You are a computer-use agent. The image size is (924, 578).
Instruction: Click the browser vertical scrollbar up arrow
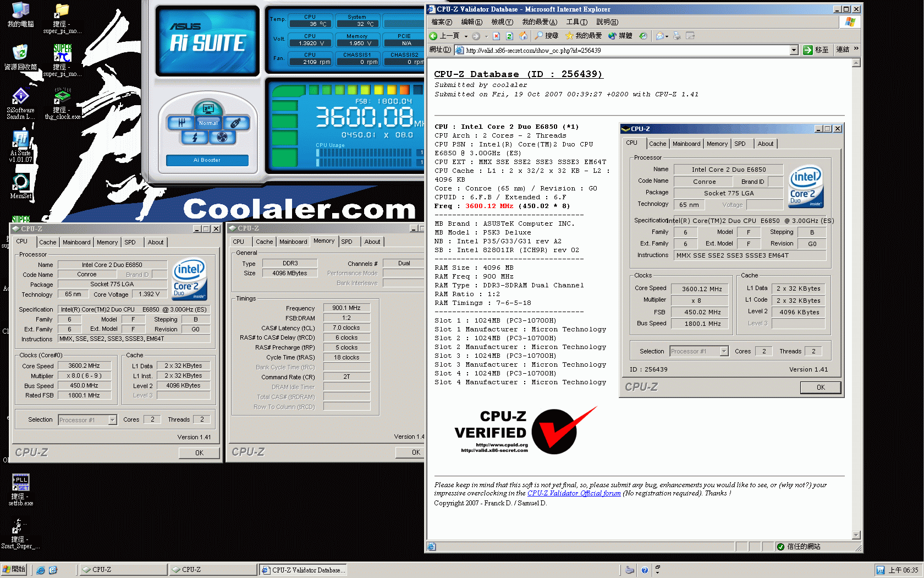tap(856, 63)
